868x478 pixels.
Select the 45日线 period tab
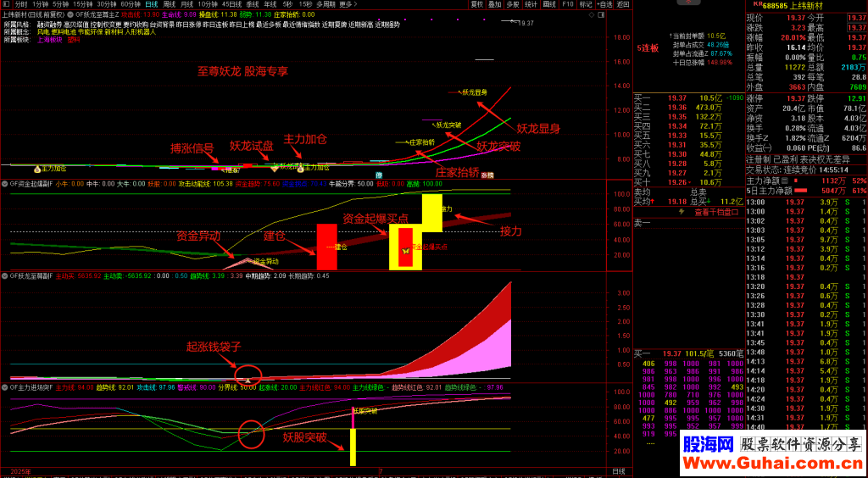coord(232,4)
